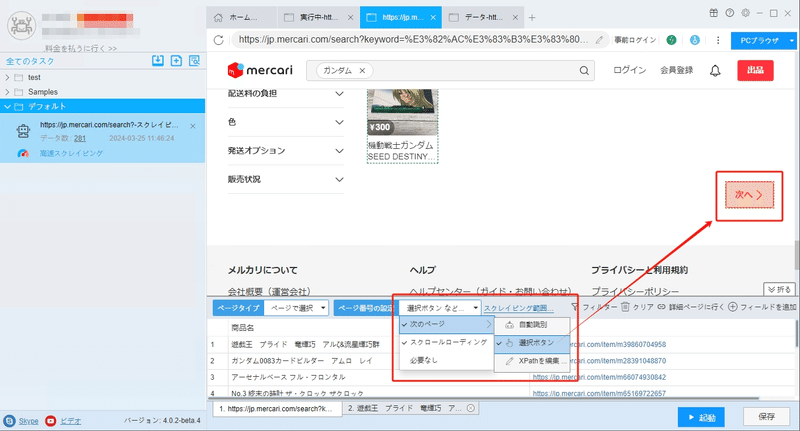This screenshot has width=800, height=431.
Task: Open the 選択ボタン など dropdown
Action: pyautogui.click(x=440, y=308)
